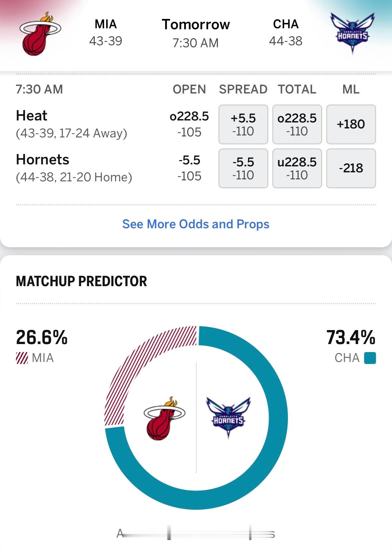
Task: Select the Hornets -218 moneyline
Action: (351, 168)
